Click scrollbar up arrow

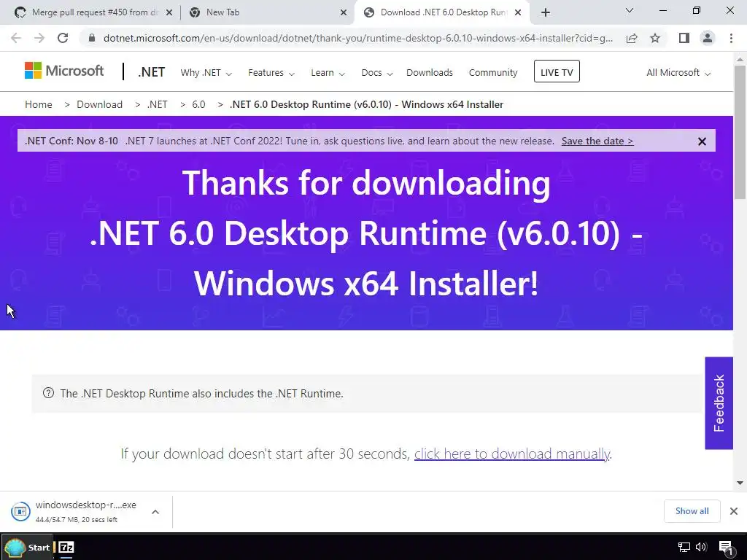[740, 60]
